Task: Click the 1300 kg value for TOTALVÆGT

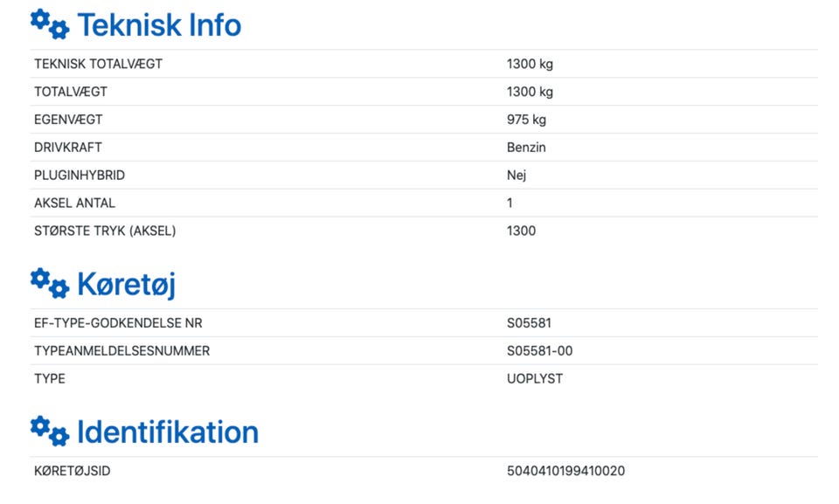Action: (530, 92)
